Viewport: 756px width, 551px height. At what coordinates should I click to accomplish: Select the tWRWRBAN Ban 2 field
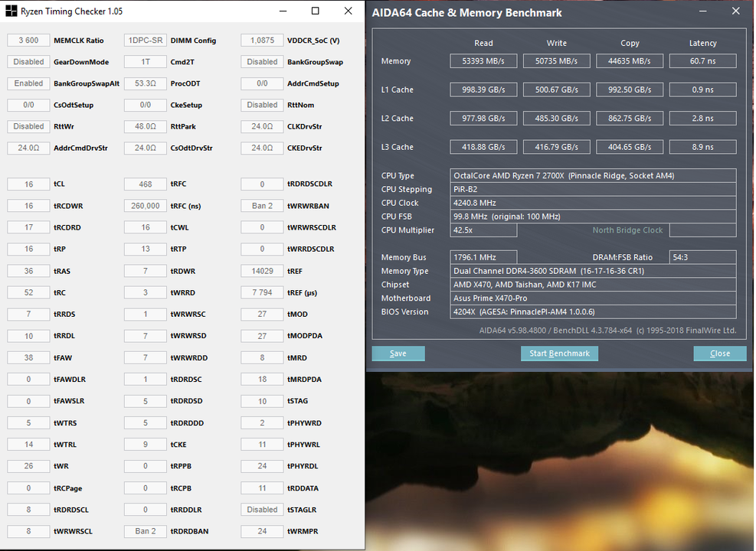tap(262, 206)
